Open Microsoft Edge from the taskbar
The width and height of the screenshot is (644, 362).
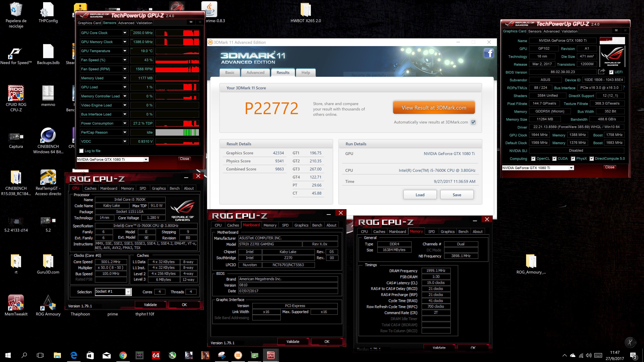tap(74, 355)
